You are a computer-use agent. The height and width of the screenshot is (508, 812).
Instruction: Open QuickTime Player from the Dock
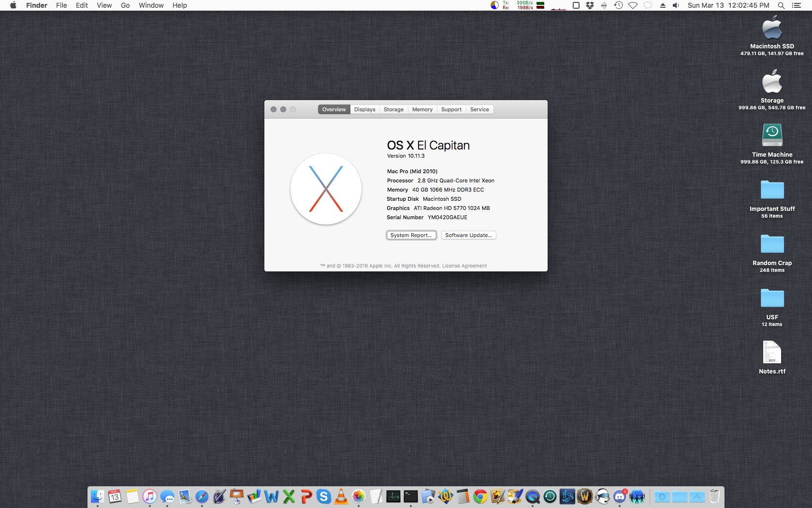click(x=533, y=496)
